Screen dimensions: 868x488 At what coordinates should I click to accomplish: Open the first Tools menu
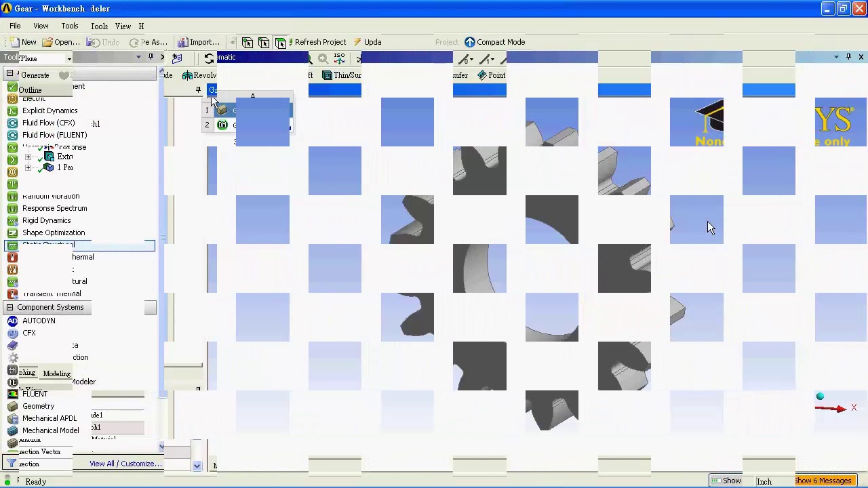[x=70, y=26]
